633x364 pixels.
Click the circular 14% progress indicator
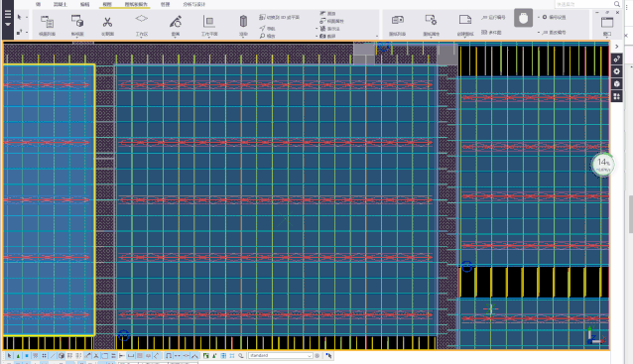(x=602, y=165)
